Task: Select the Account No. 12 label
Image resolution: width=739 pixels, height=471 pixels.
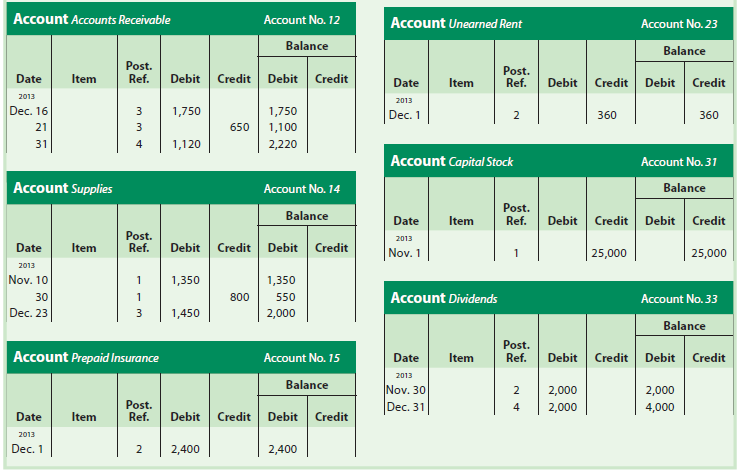Action: coord(302,20)
